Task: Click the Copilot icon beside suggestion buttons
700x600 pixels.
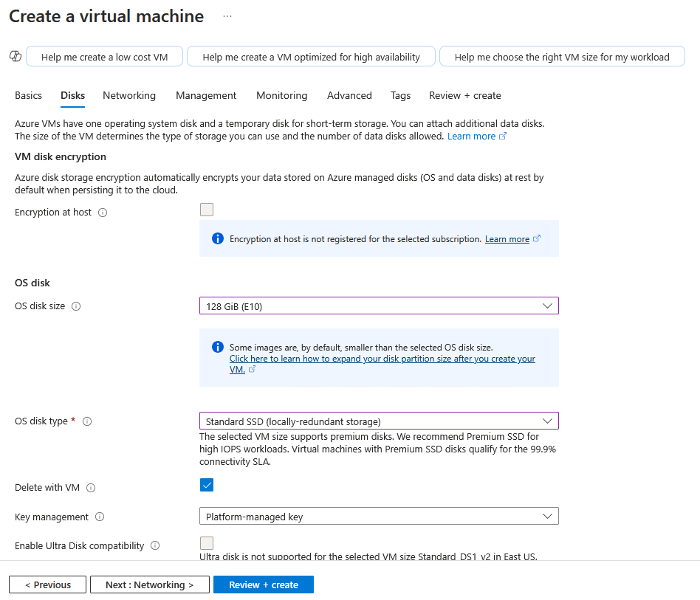Action: click(15, 57)
